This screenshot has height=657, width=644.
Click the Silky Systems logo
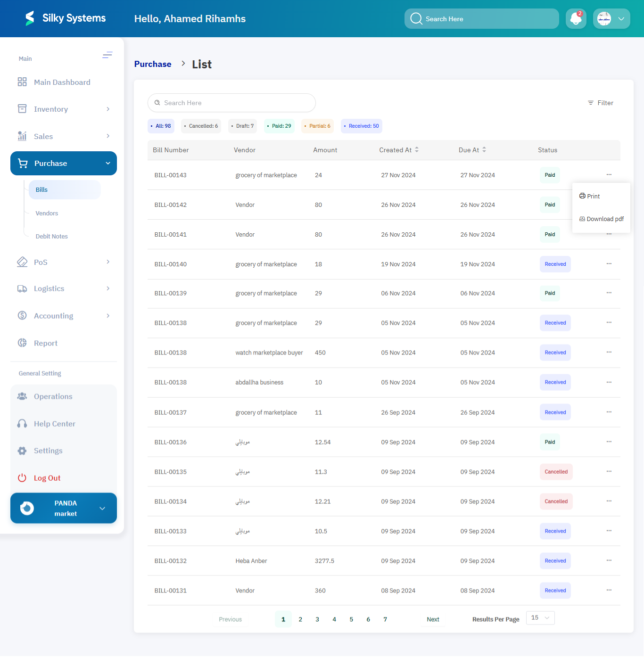(30, 18)
